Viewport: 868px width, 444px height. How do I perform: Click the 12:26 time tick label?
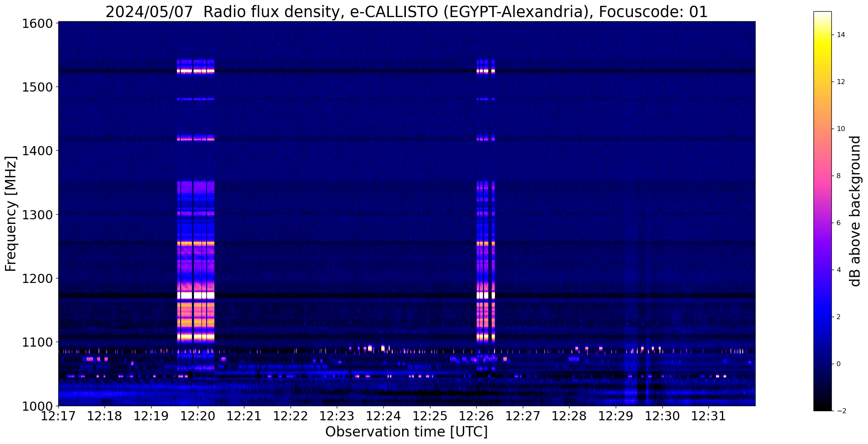coord(476,416)
